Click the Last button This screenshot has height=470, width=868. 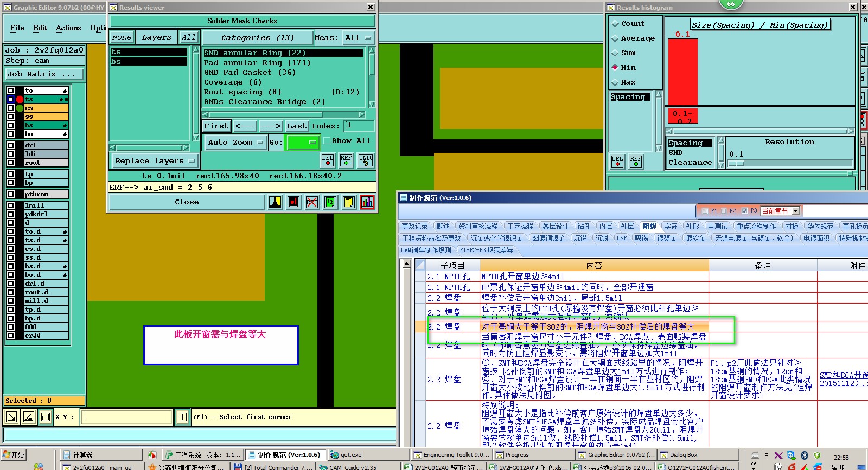[297, 126]
